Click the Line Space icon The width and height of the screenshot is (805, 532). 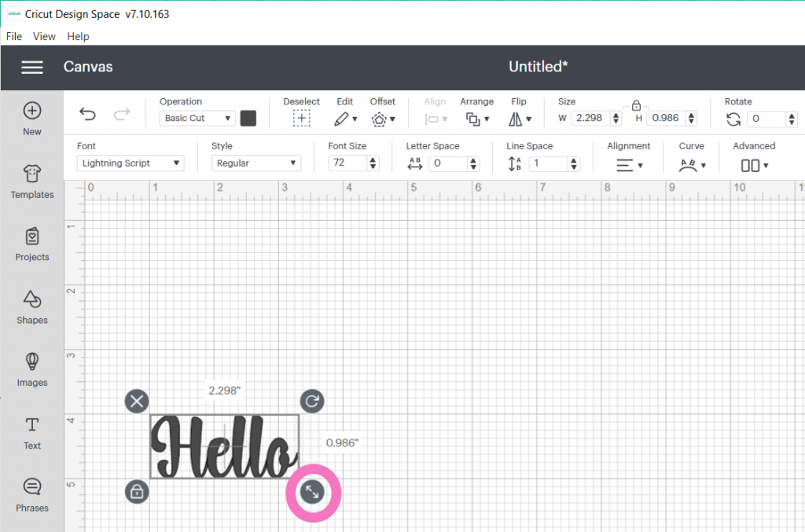point(514,163)
